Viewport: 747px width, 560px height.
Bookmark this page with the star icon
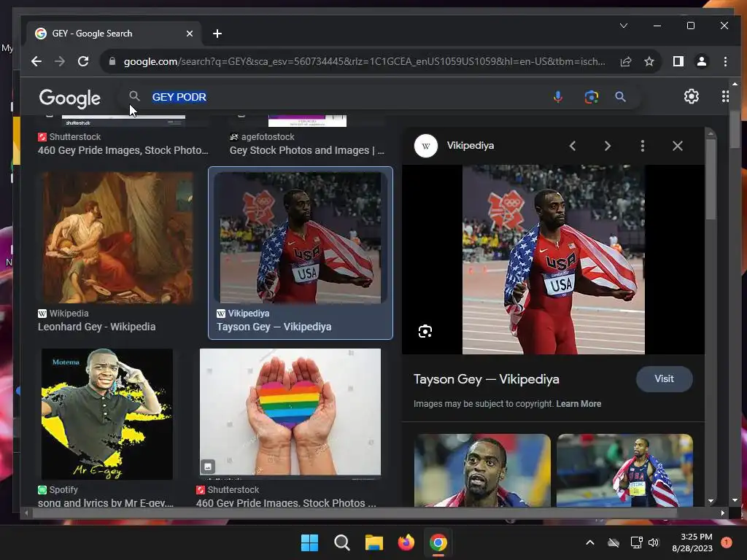click(x=649, y=61)
